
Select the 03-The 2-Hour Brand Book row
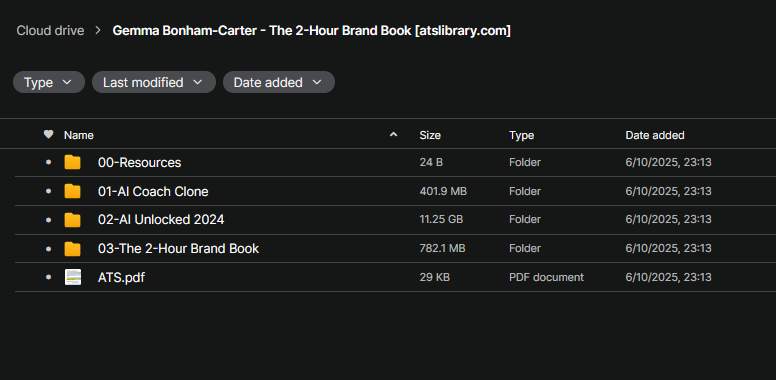click(x=395, y=248)
